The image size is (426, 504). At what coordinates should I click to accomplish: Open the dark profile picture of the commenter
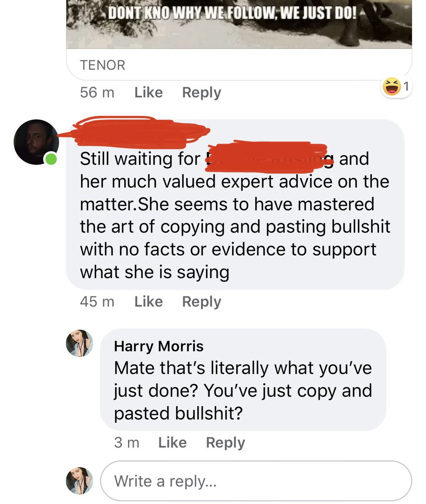36,142
